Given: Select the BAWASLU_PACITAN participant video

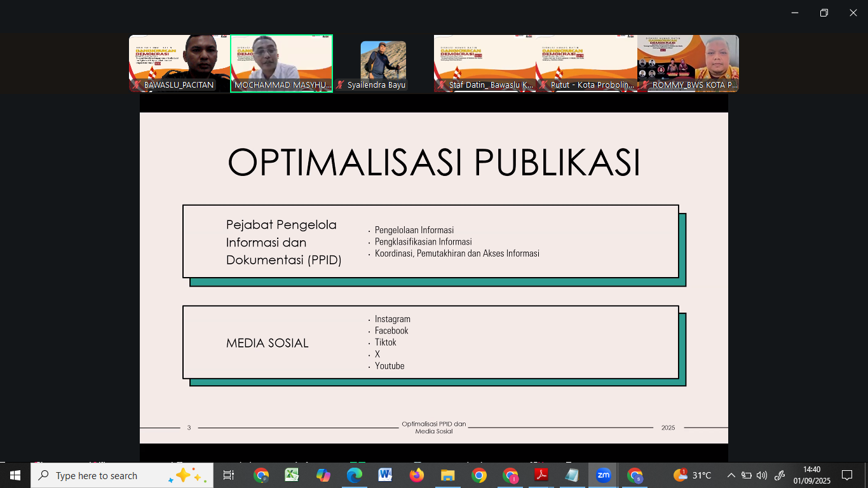Looking at the screenshot, I should [x=179, y=64].
